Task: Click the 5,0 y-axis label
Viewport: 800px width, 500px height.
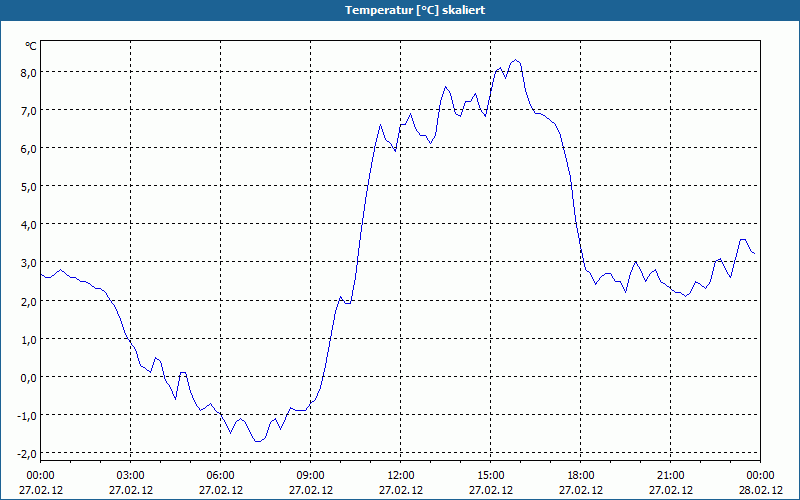Action: click(x=29, y=186)
